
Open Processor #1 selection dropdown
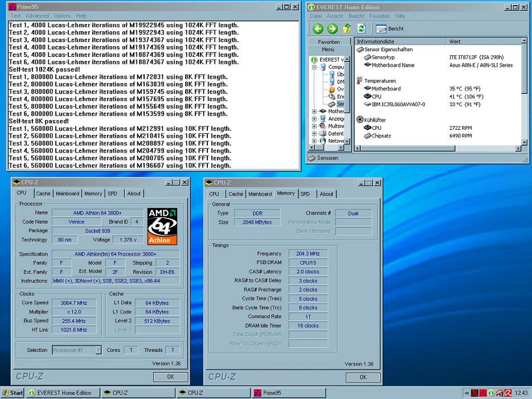point(99,350)
